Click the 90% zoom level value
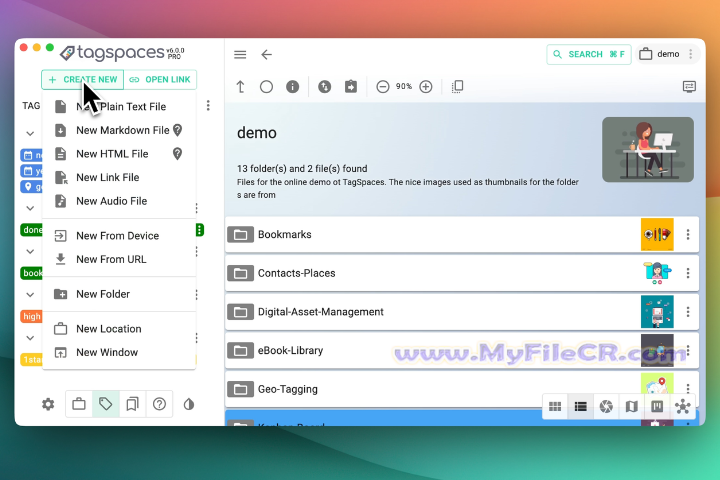Screen dimensions: 720x480 [x=404, y=86]
